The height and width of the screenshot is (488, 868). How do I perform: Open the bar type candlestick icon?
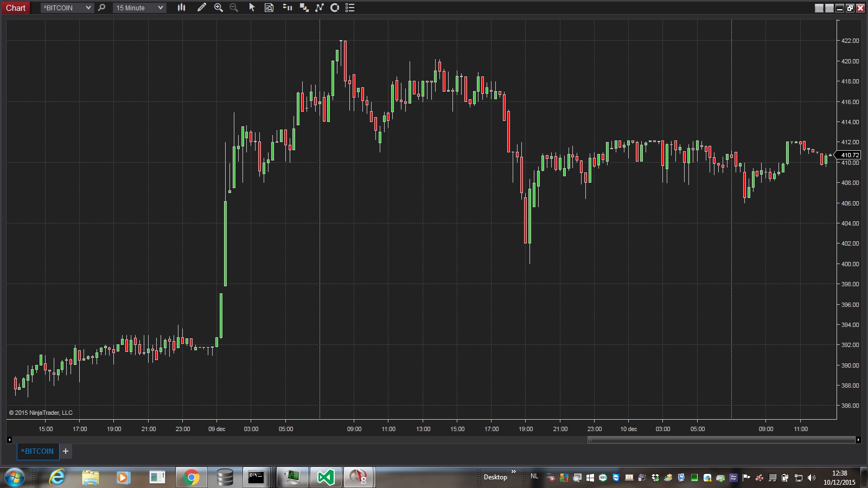coord(181,8)
